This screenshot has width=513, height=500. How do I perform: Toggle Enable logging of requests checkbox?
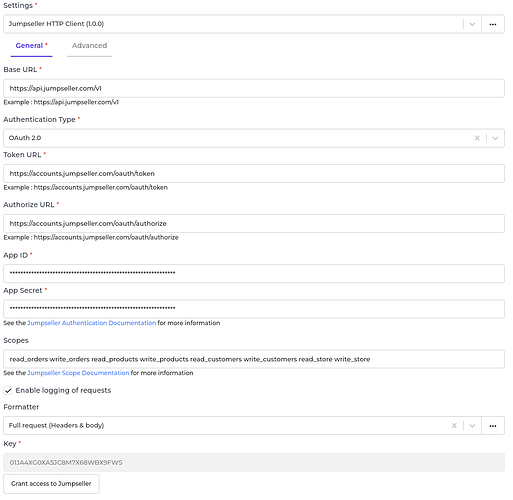tap(8, 391)
